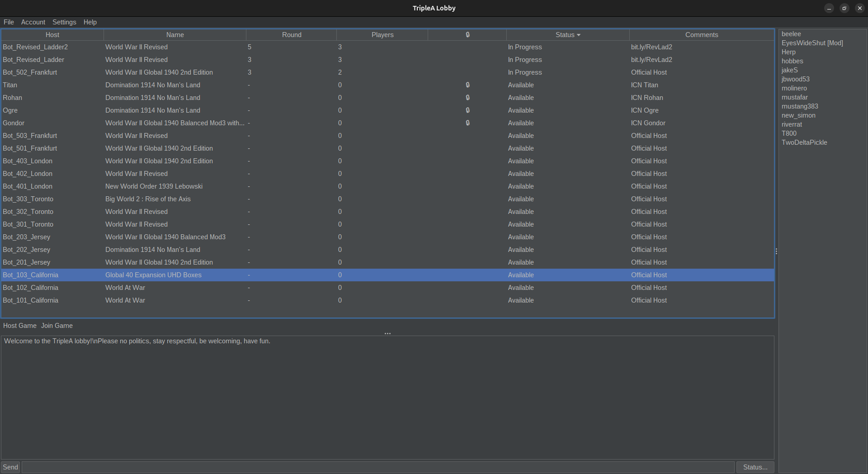Click the welcome message in chat area

coord(137,341)
